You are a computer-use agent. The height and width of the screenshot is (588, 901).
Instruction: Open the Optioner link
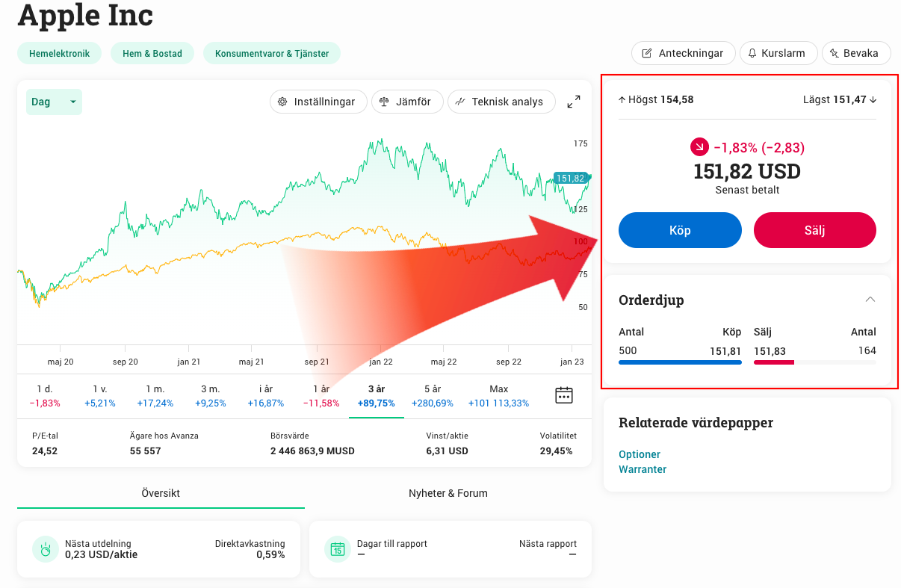640,454
